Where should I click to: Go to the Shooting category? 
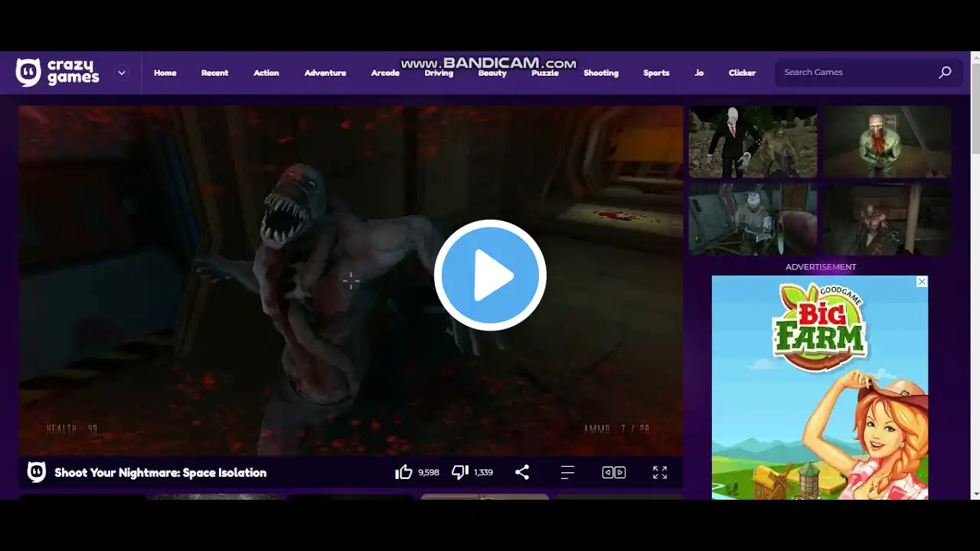601,73
